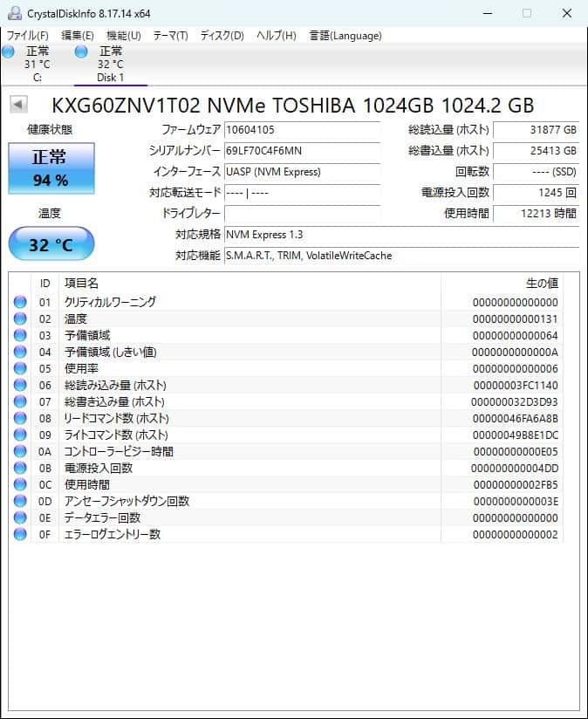Click the serial number field 69LF70C4F6MN

[x=303, y=151]
